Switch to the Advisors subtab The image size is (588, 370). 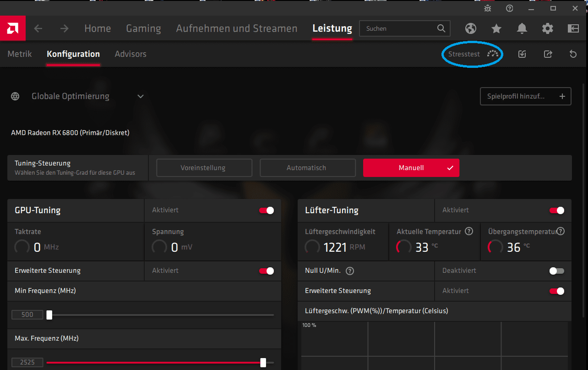(131, 54)
